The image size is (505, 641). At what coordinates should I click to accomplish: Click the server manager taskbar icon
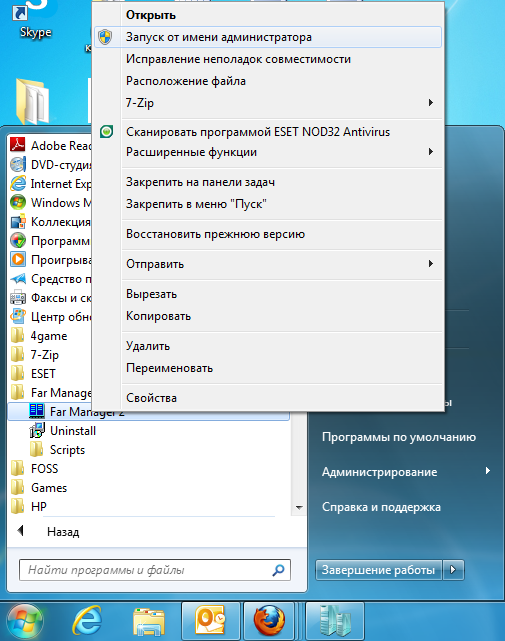coord(335,621)
